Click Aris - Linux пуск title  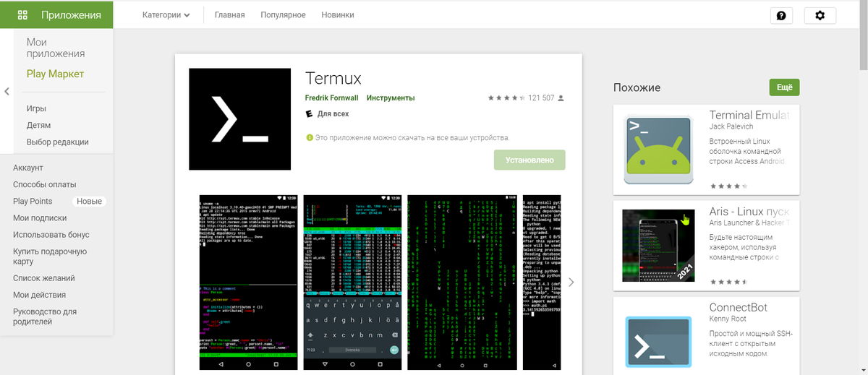coord(749,212)
